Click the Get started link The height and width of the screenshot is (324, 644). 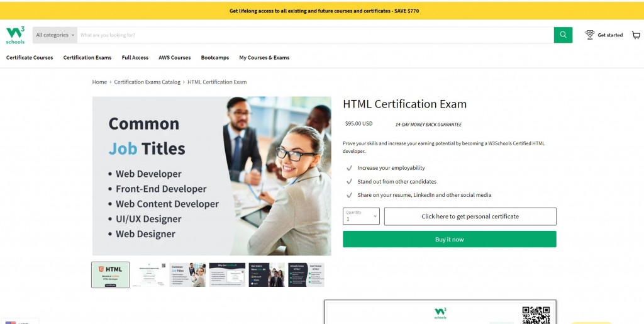point(610,35)
